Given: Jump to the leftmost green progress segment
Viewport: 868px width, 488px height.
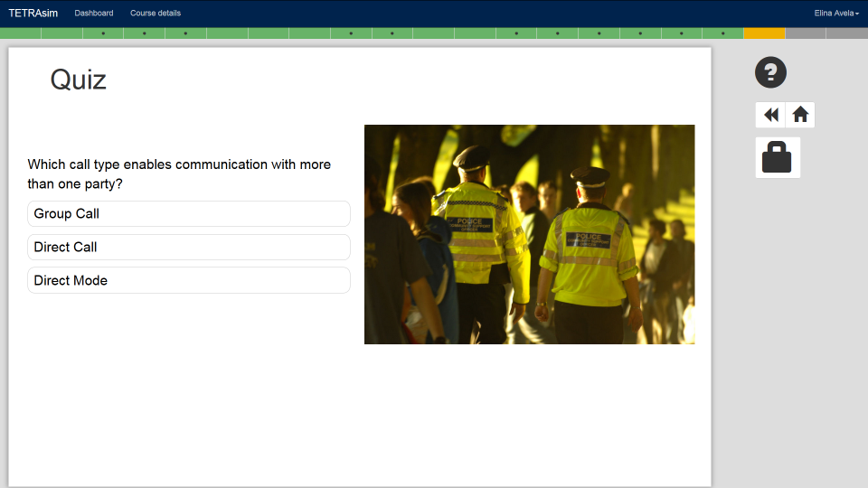Looking at the screenshot, I should click(20, 33).
